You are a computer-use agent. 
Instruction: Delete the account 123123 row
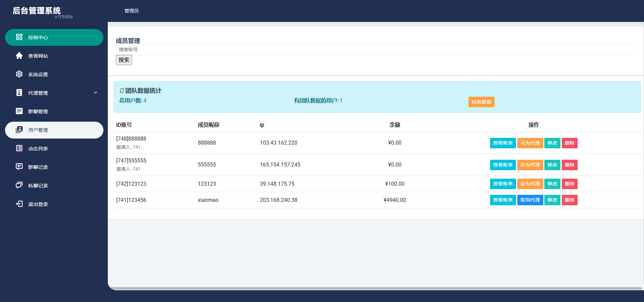point(569,184)
